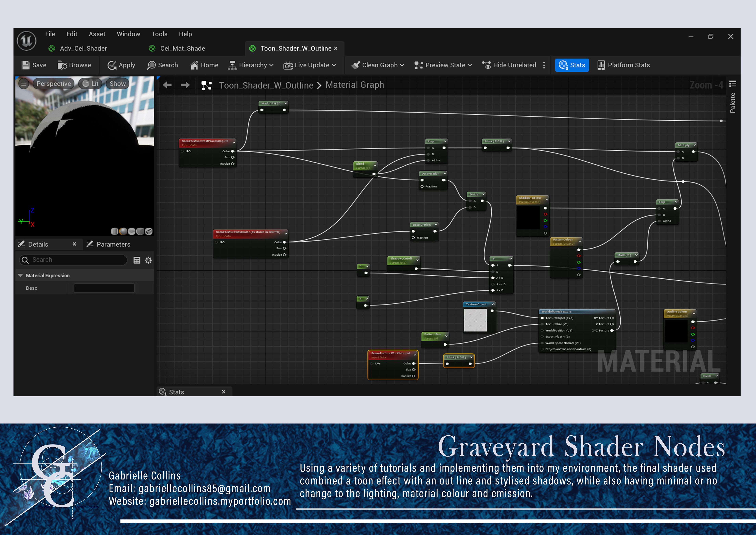Open Details property matrix table icon
The width and height of the screenshot is (756, 535).
pos(137,260)
